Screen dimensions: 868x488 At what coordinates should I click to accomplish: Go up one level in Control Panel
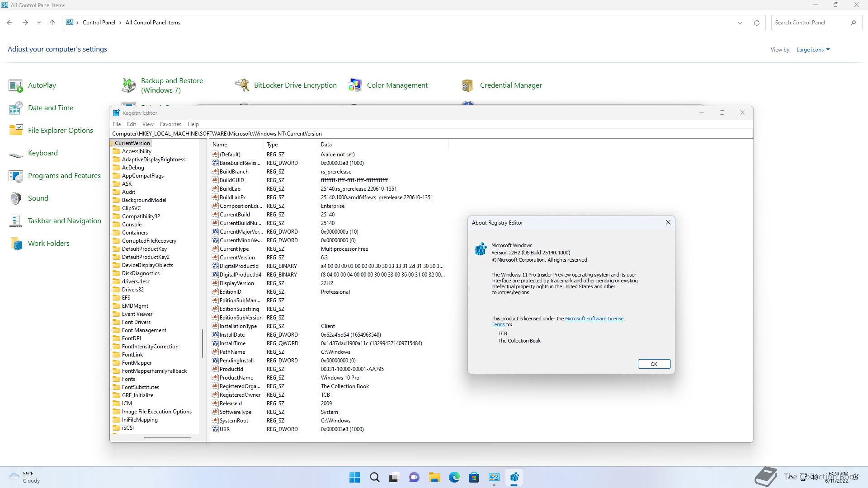[52, 23]
